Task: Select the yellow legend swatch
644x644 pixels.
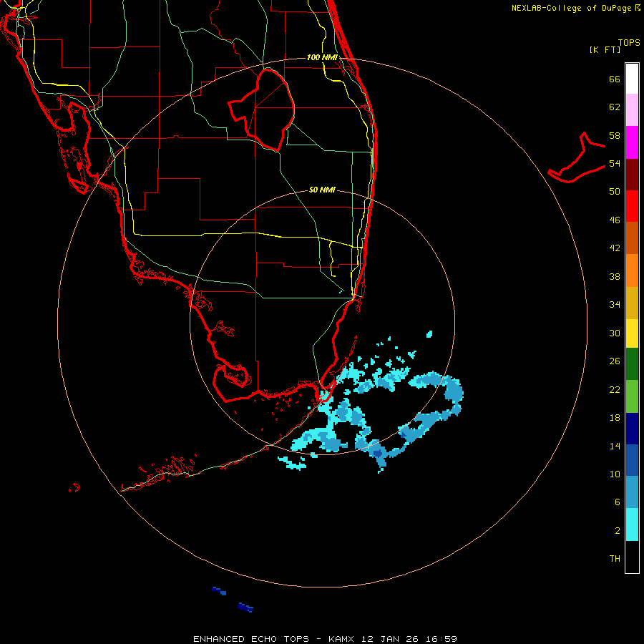Action: click(x=632, y=333)
